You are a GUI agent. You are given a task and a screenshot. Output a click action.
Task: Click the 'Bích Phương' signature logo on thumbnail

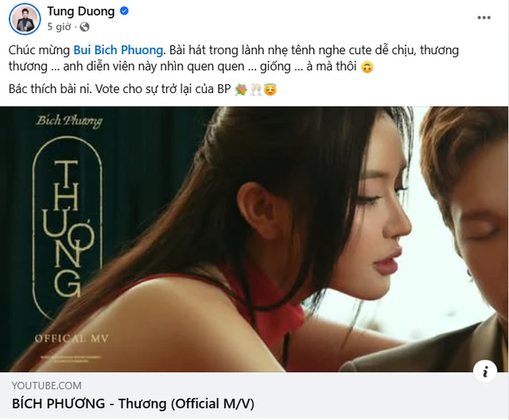[69, 121]
